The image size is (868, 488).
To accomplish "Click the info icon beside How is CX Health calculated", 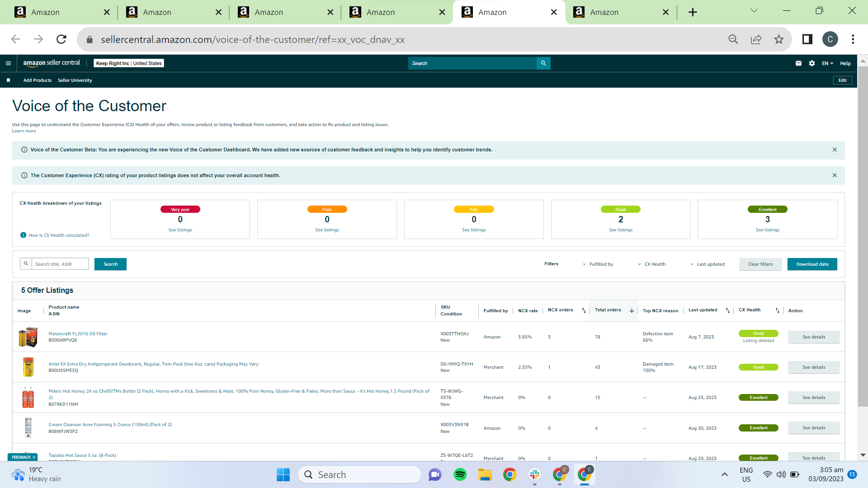I will [23, 235].
